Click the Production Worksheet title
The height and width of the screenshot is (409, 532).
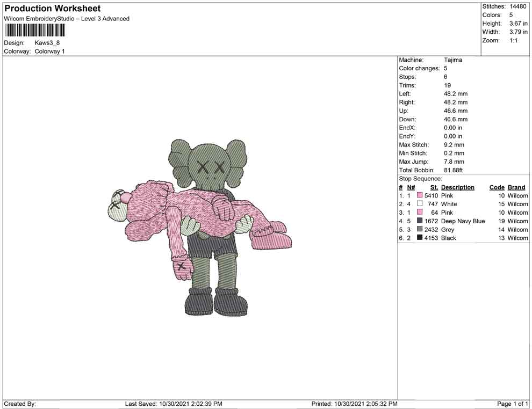52,9
